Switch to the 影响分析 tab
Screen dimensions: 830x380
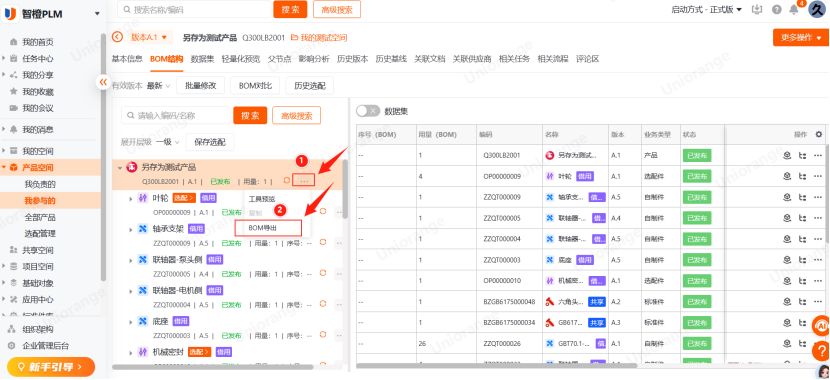(x=314, y=59)
